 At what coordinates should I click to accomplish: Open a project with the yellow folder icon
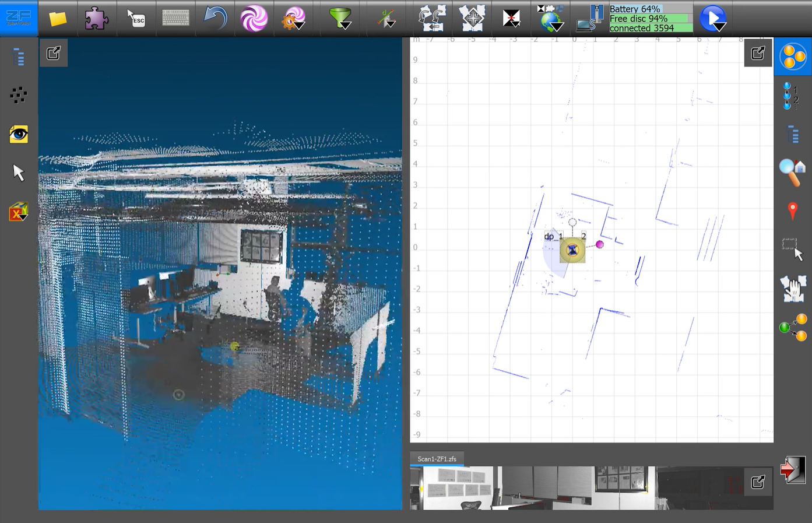coord(57,19)
